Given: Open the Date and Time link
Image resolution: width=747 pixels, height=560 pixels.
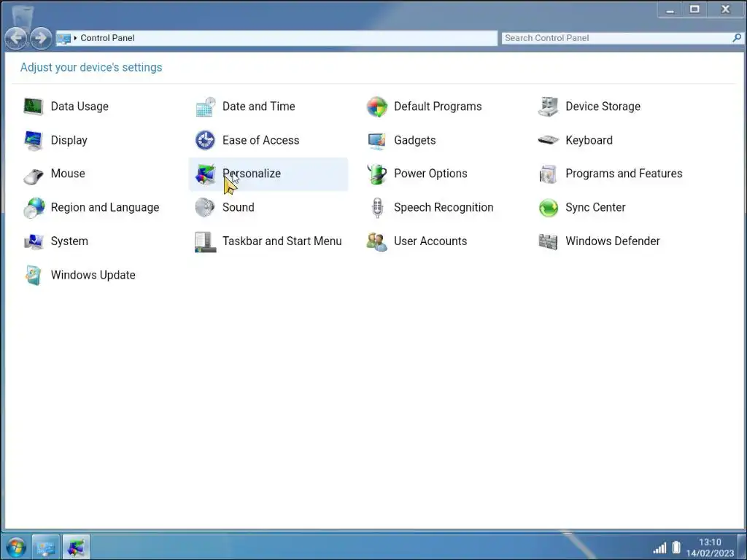Looking at the screenshot, I should (x=259, y=106).
